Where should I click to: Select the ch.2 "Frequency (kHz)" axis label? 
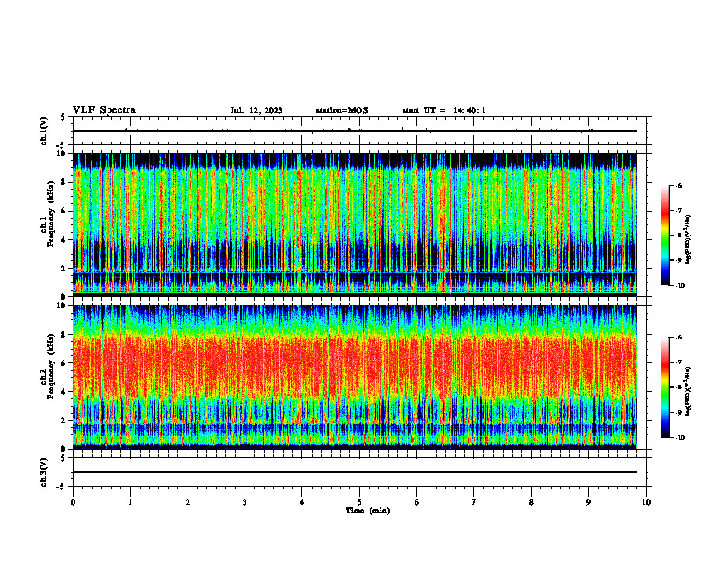click(51, 366)
